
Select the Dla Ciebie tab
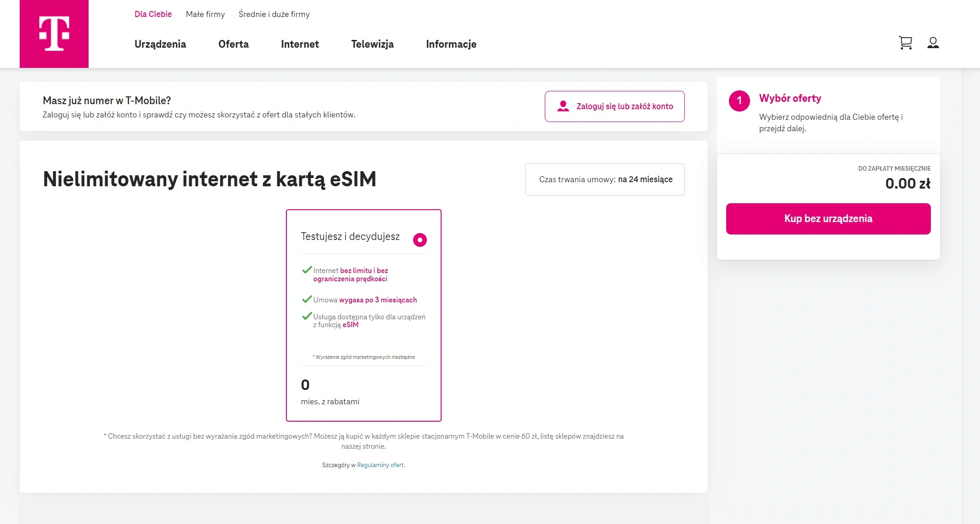click(x=153, y=14)
